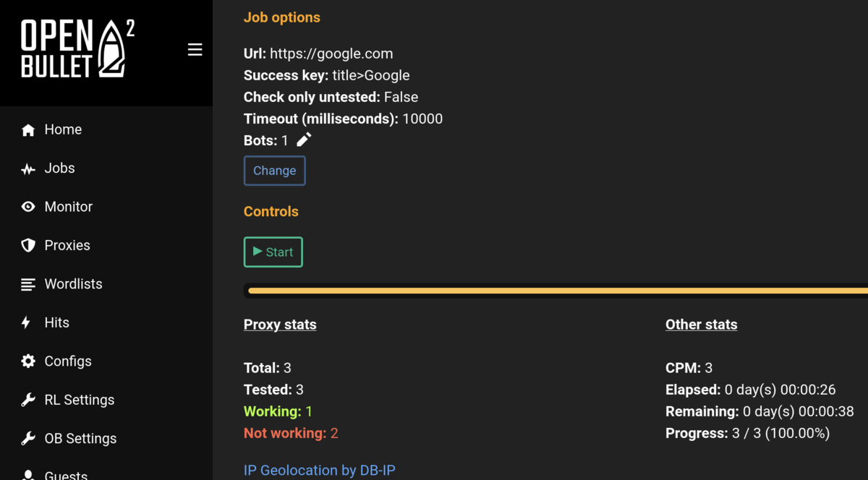Click the Home house icon

pyautogui.click(x=28, y=130)
